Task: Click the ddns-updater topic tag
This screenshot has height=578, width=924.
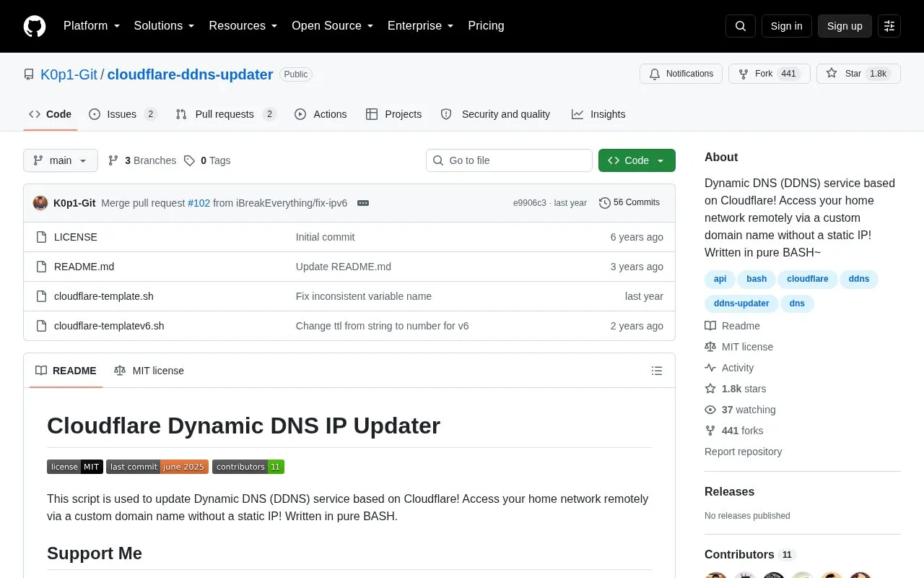Action: click(x=741, y=303)
